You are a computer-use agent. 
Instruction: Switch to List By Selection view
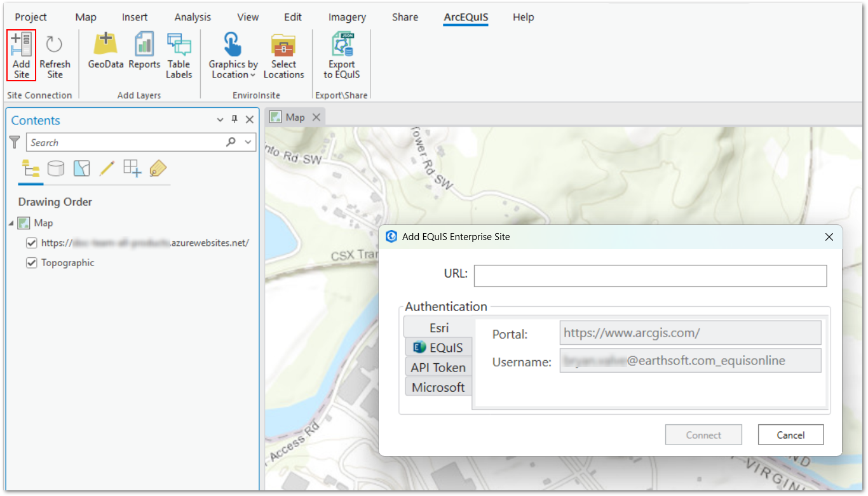tap(81, 168)
